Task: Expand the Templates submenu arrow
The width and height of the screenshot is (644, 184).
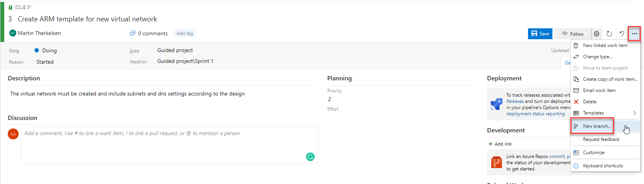Action: [635, 113]
